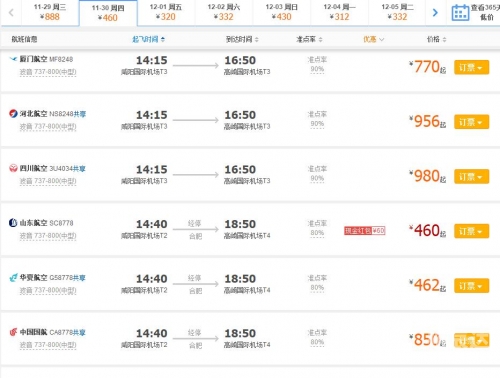This screenshot has height=378, width=500.
Task: Sort flights by 价格 price
Action: point(437,39)
